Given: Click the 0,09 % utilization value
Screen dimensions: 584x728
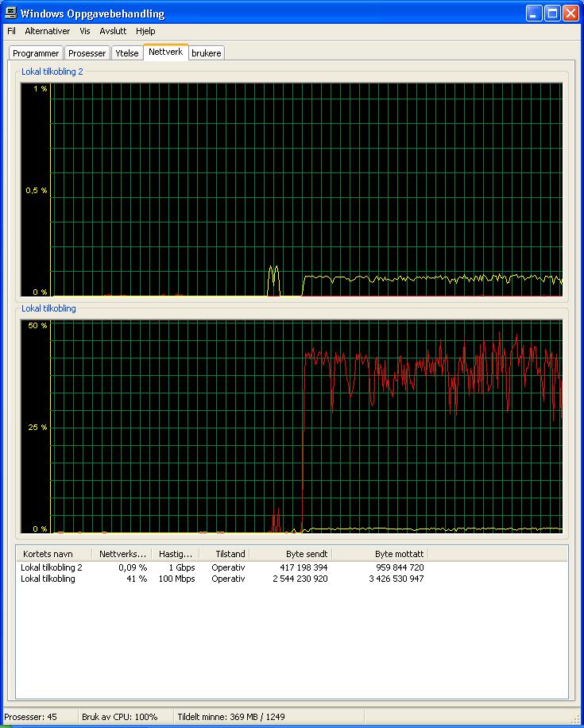Looking at the screenshot, I should click(133, 567).
